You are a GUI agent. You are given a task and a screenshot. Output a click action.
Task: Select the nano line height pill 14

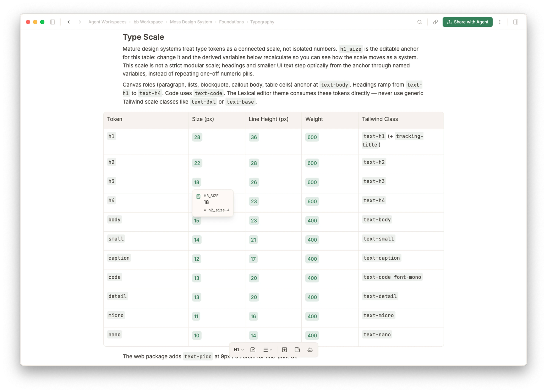pos(253,335)
